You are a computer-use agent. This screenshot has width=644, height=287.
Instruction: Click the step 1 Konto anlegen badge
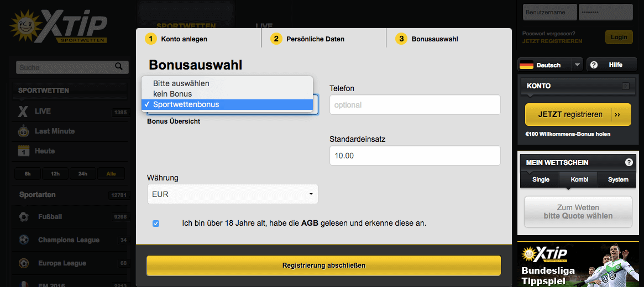151,39
